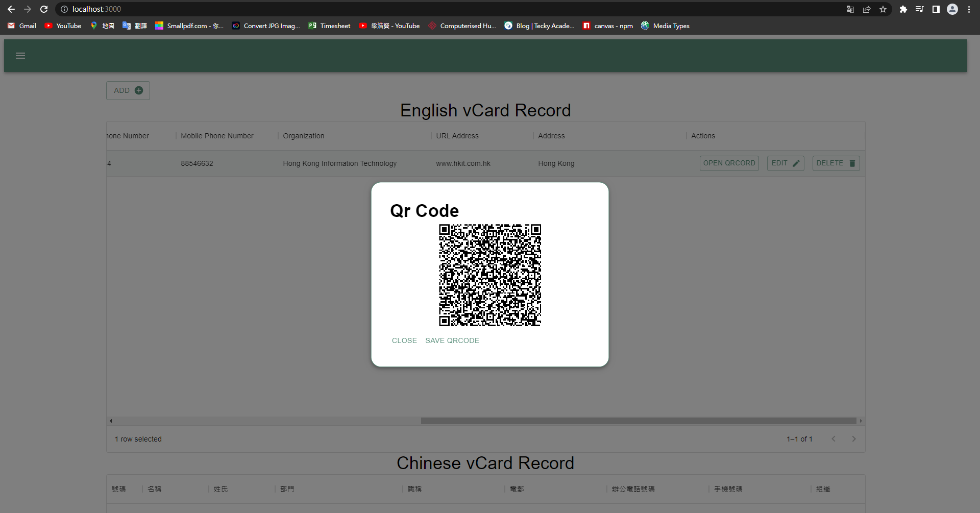The width and height of the screenshot is (980, 513).
Task: Click the 名稱 column header in Chinese table
Action: tap(154, 489)
